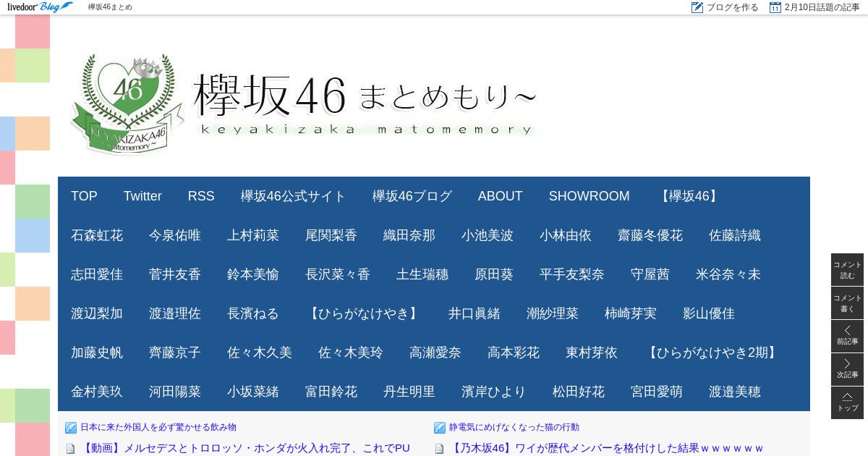Click the calendar icon for 2月10日話題の記事
This screenshot has height=456, width=868.
[775, 7]
